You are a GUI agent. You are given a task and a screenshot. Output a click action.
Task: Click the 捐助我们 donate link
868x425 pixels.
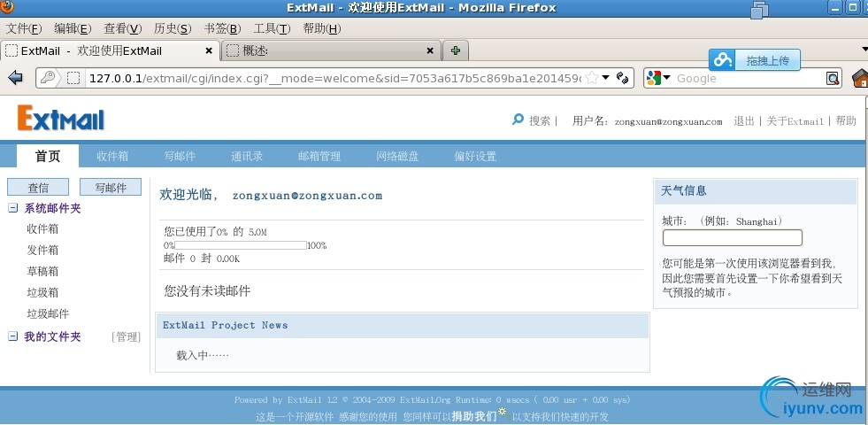pyautogui.click(x=474, y=415)
